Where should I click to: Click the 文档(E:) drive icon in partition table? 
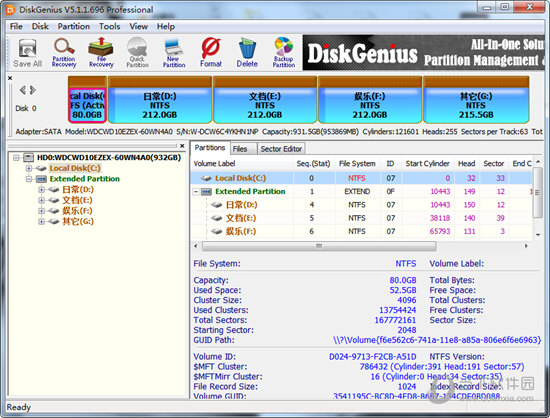[217, 218]
